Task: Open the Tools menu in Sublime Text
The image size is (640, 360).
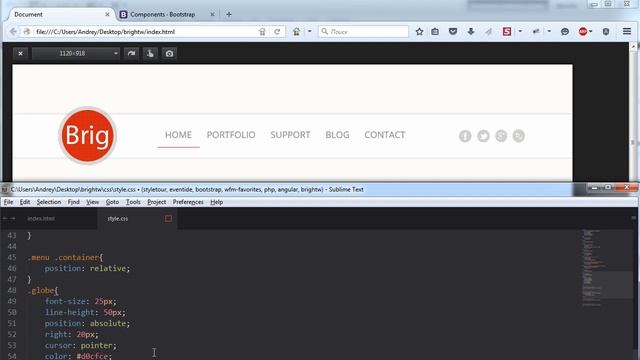Action: (x=133, y=202)
